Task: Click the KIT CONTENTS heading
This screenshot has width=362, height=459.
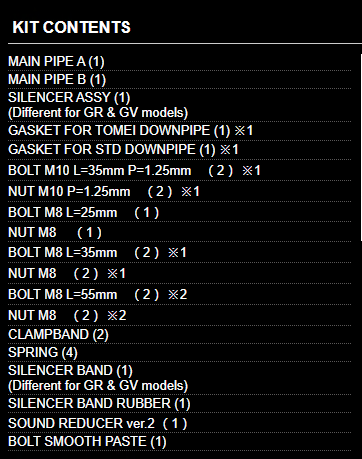Action: coord(71,27)
